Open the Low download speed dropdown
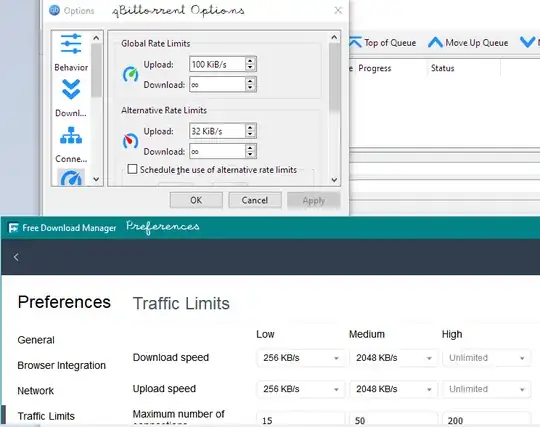The width and height of the screenshot is (540, 427). pyautogui.click(x=301, y=358)
